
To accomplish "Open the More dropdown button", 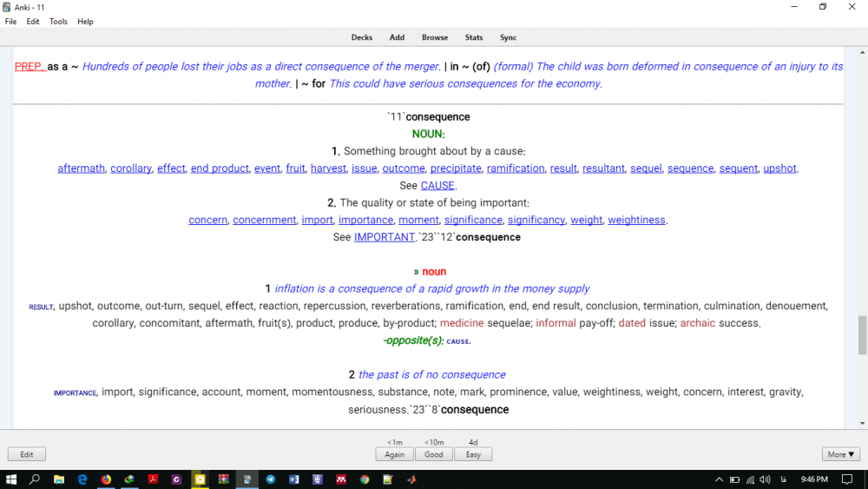I will pos(841,454).
